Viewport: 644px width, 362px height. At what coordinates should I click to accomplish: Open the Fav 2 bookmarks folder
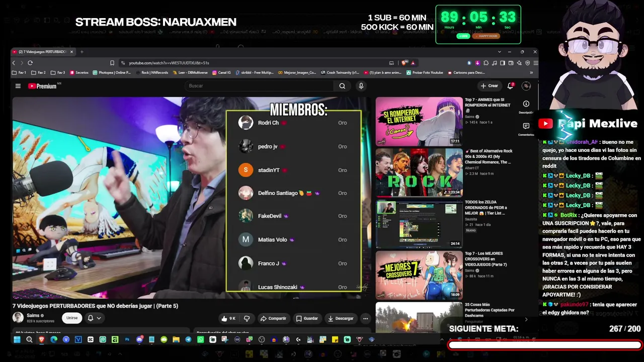(x=38, y=72)
